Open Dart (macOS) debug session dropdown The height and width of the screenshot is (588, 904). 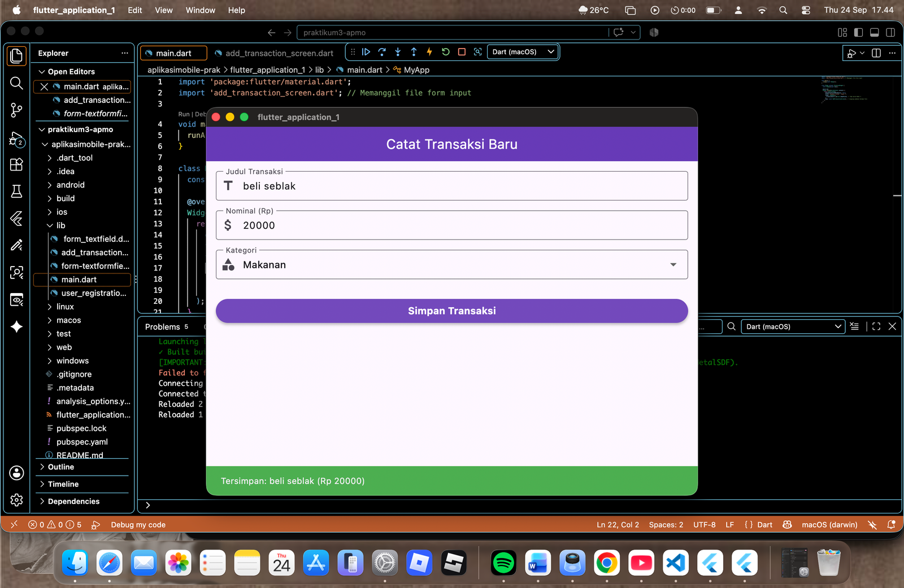tap(523, 52)
